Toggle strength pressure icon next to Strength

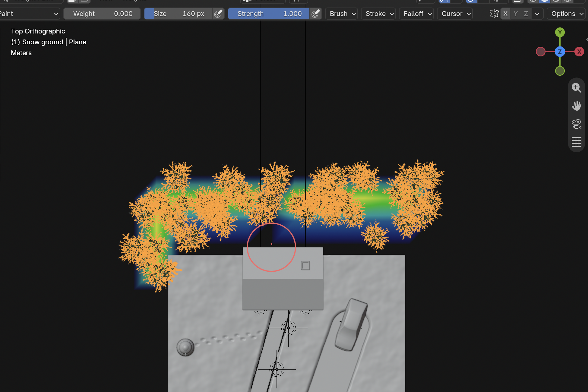click(x=315, y=14)
